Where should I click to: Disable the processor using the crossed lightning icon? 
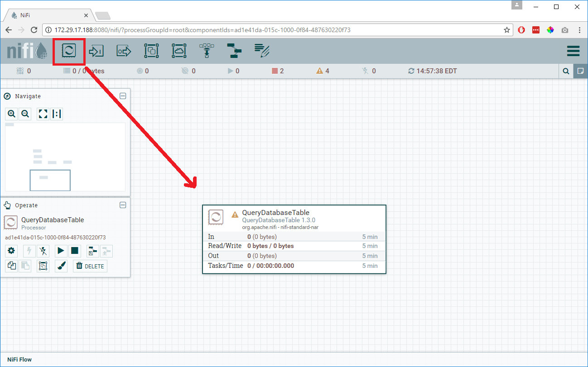coord(43,251)
